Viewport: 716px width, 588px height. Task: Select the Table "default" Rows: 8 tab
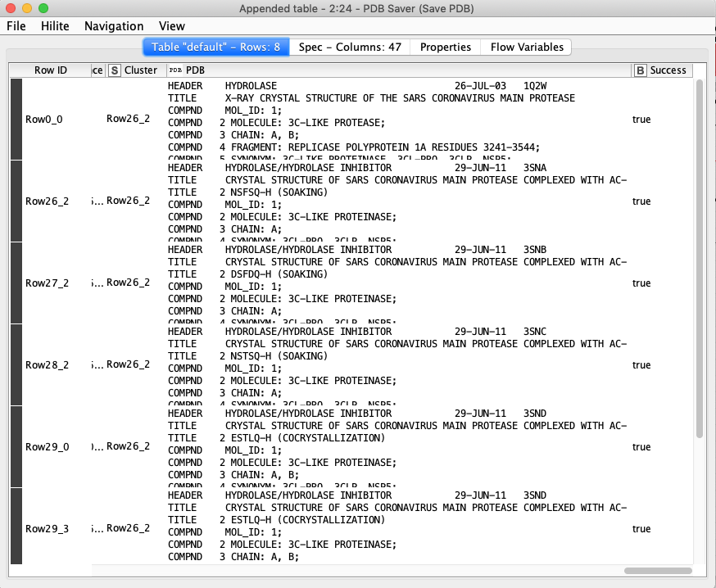(x=216, y=47)
